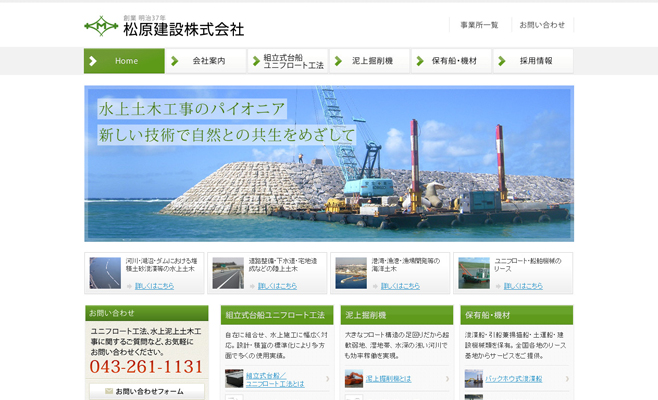Click the お問い合わせ sidebar header

pos(147,313)
